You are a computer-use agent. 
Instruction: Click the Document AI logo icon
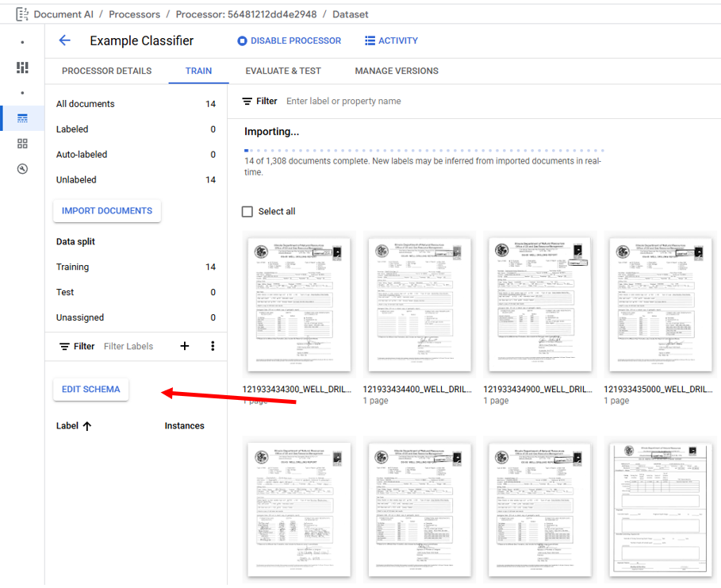[x=22, y=14]
